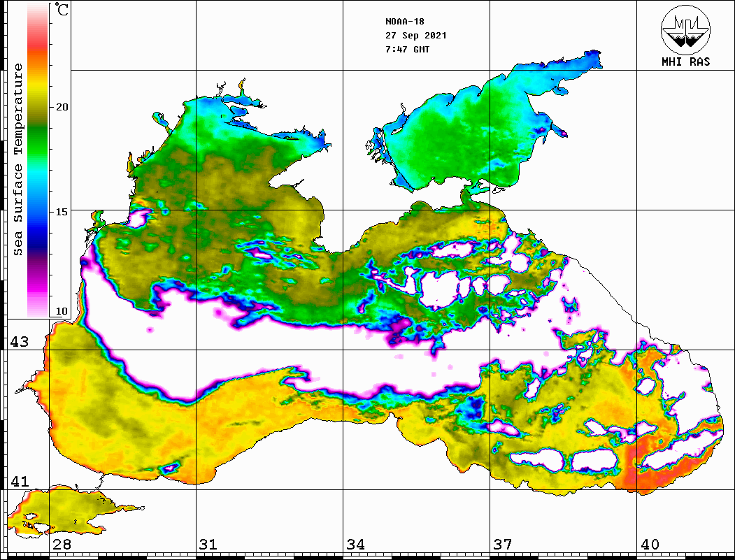Click the temperature color scale bar

[38, 160]
